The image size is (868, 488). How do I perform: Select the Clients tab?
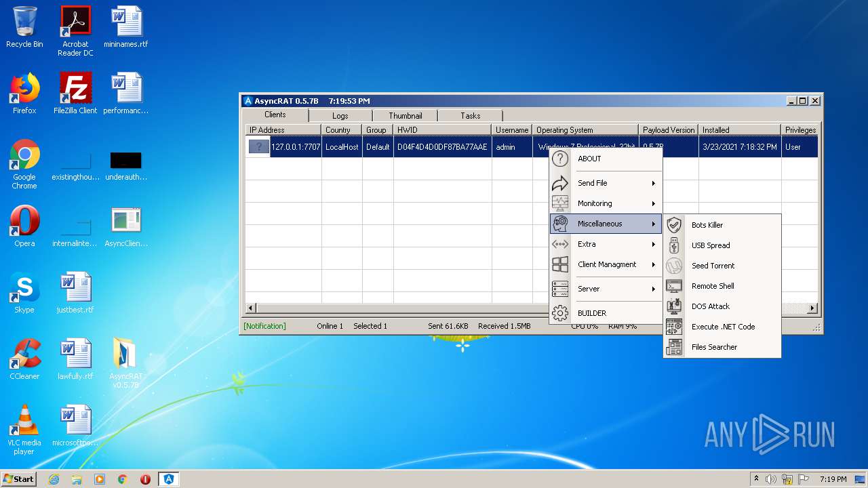(x=275, y=115)
